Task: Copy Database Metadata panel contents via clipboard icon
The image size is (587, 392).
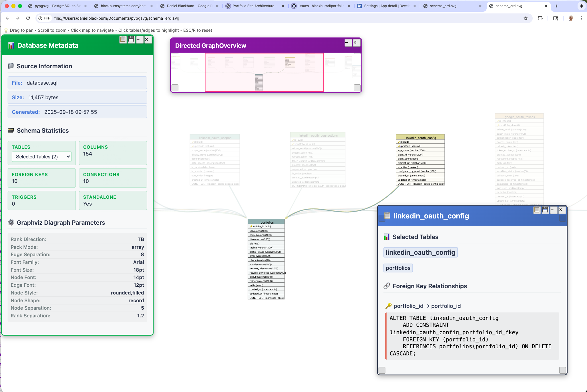Action: point(123,39)
